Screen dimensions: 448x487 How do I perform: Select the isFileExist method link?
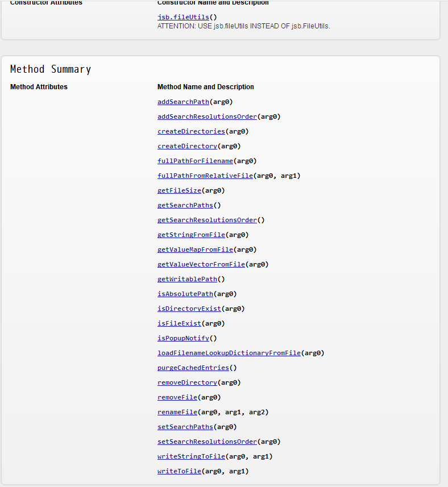[x=179, y=323]
